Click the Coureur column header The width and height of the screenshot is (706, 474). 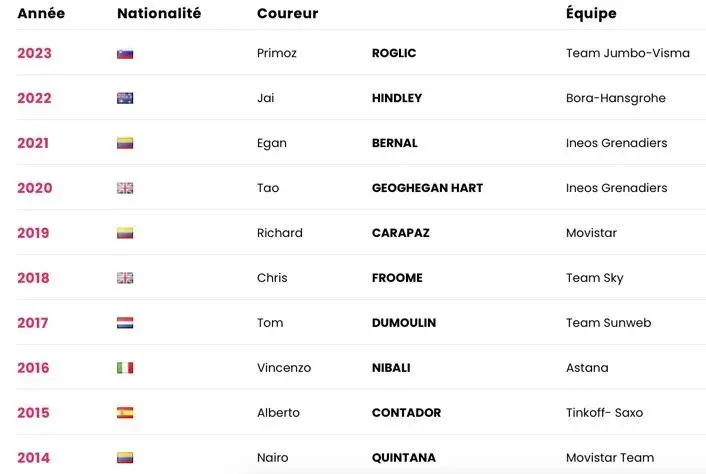click(x=288, y=14)
